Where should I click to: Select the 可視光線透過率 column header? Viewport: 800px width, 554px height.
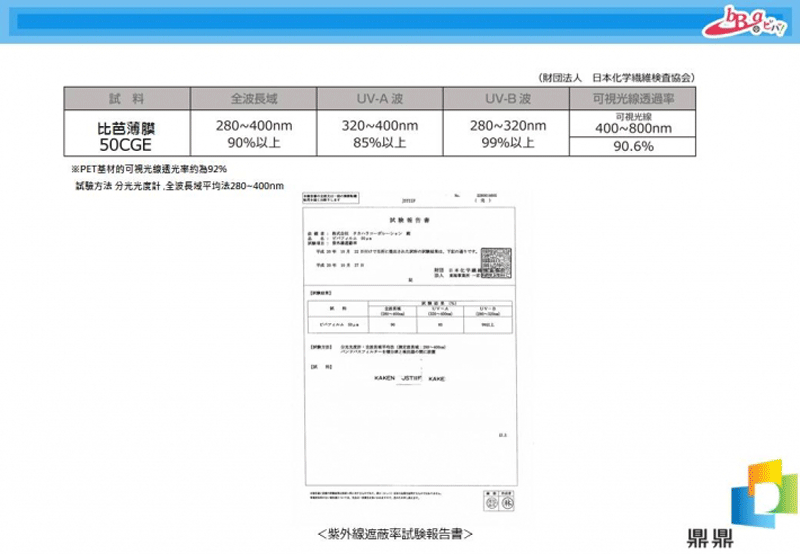(632, 97)
